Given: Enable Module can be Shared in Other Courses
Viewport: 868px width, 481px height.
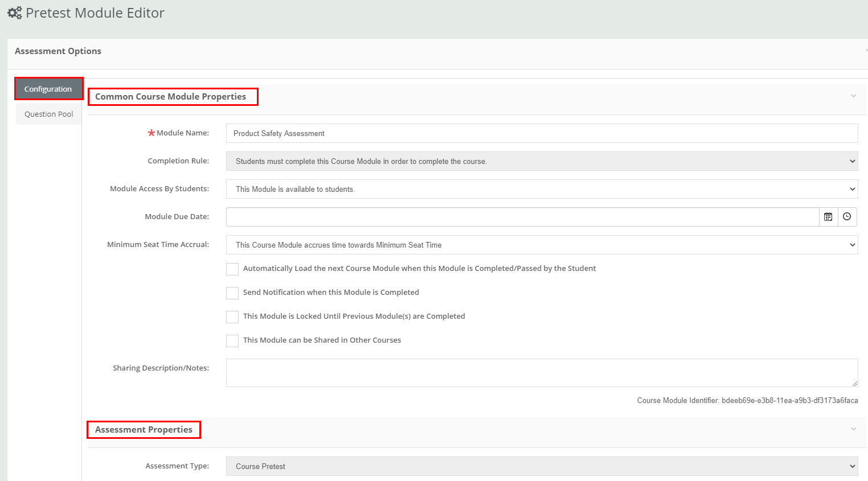Looking at the screenshot, I should pos(232,341).
